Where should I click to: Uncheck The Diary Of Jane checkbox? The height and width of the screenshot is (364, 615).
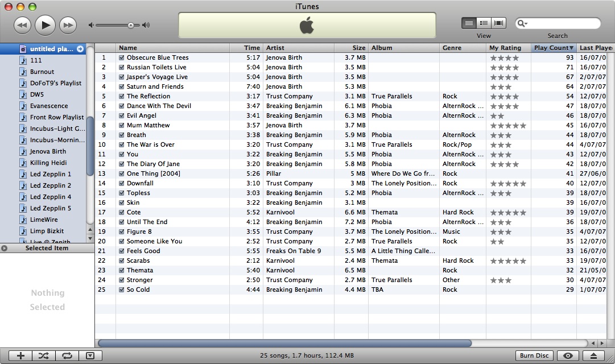point(122,164)
